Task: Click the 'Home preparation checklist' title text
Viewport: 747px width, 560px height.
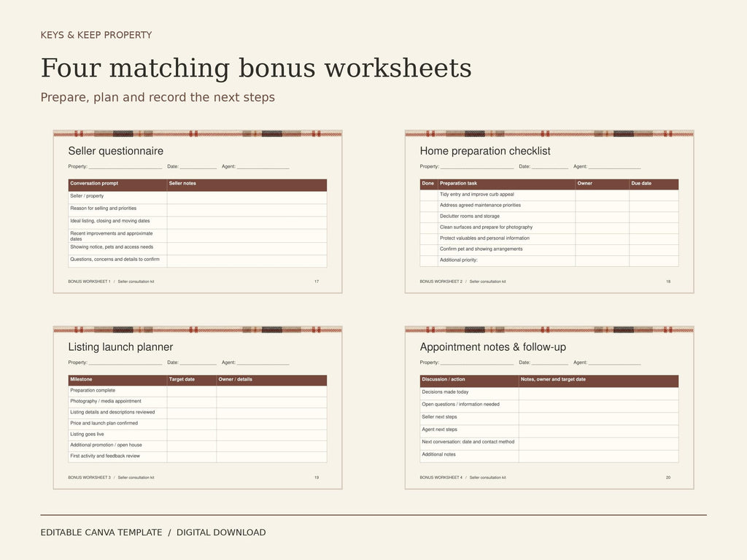Action: [485, 151]
